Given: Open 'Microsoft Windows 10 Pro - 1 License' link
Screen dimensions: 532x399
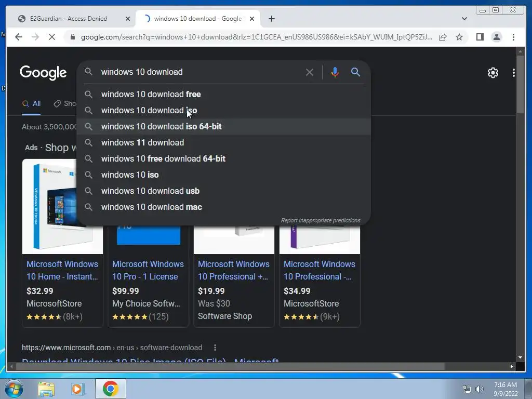Looking at the screenshot, I should tap(148, 270).
